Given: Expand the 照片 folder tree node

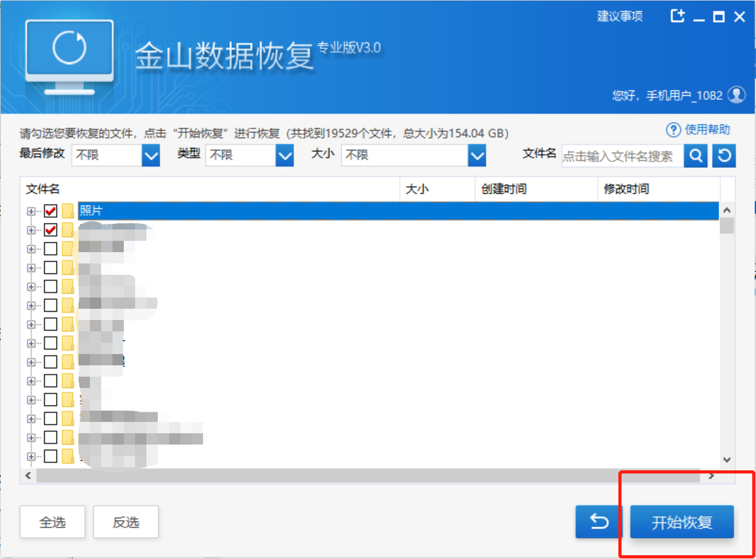Looking at the screenshot, I should point(30,211).
